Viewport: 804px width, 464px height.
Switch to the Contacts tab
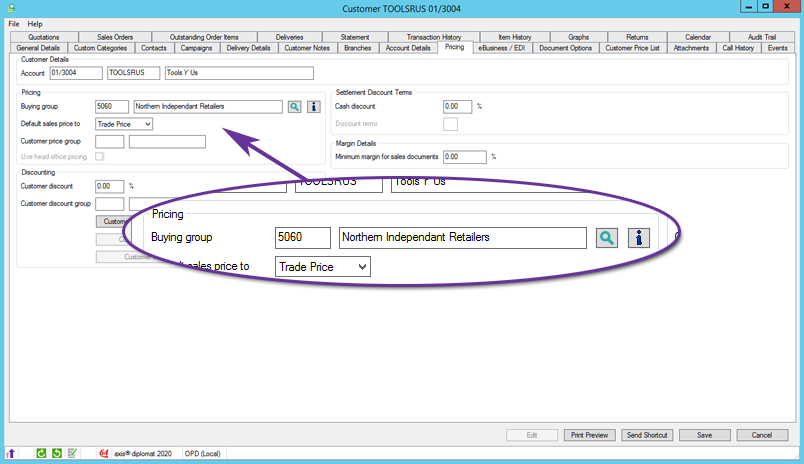point(154,48)
